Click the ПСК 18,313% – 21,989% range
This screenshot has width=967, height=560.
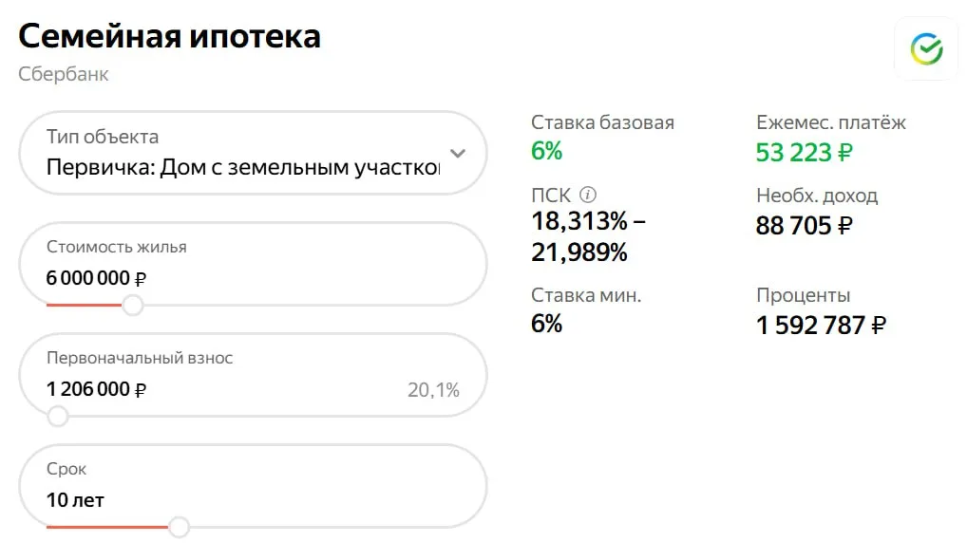[588, 237]
